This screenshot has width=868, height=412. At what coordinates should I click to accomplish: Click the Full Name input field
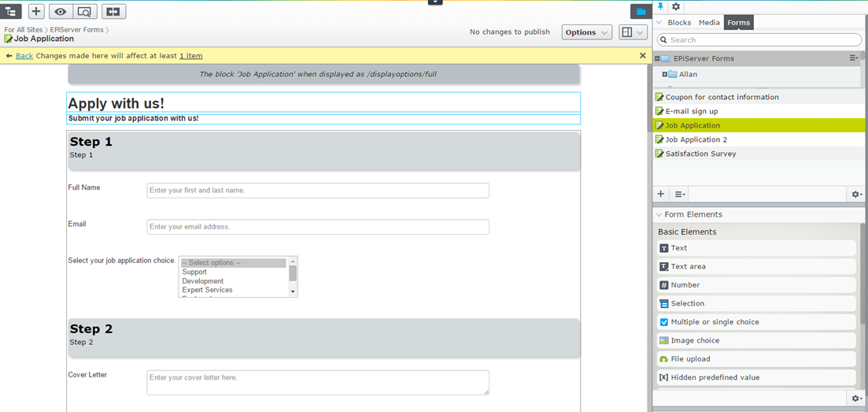coord(317,191)
